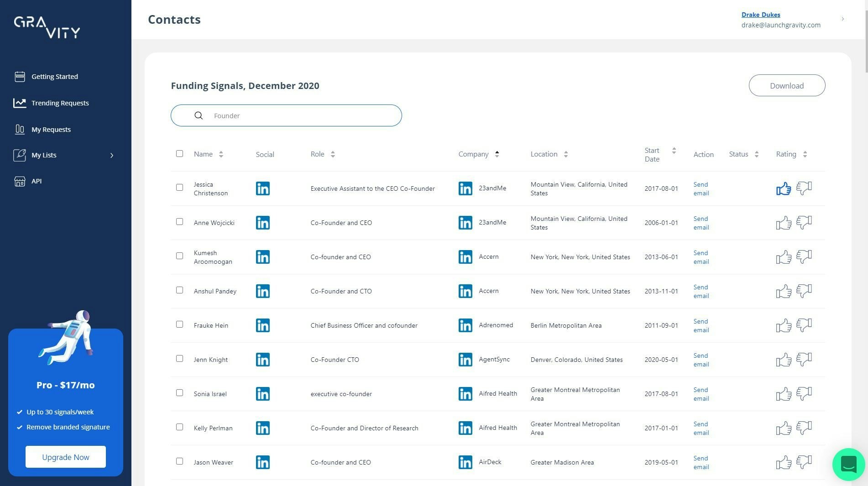Open 23andMe company LinkedIn icon in Jessica's row
The width and height of the screenshot is (868, 486).
tap(465, 188)
